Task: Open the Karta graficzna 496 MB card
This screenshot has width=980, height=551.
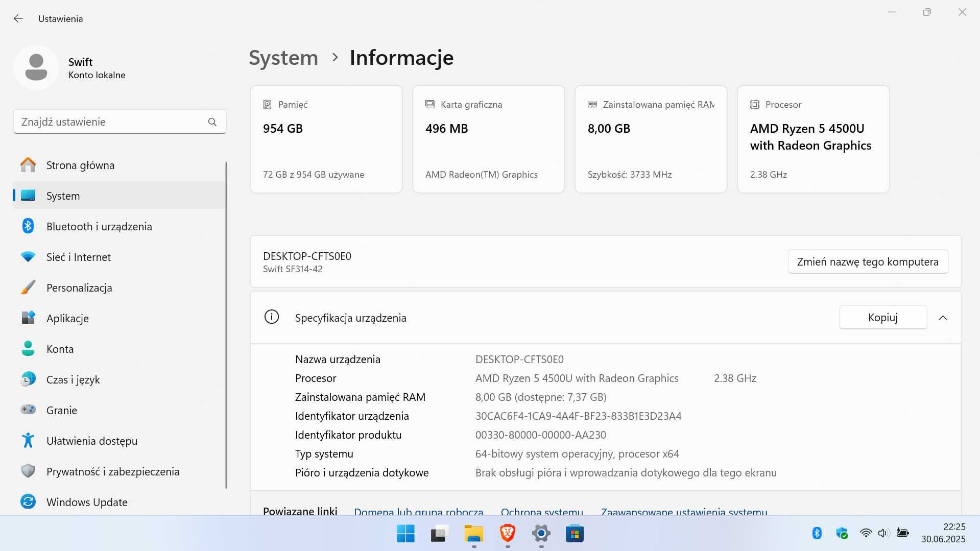Action: [x=489, y=139]
